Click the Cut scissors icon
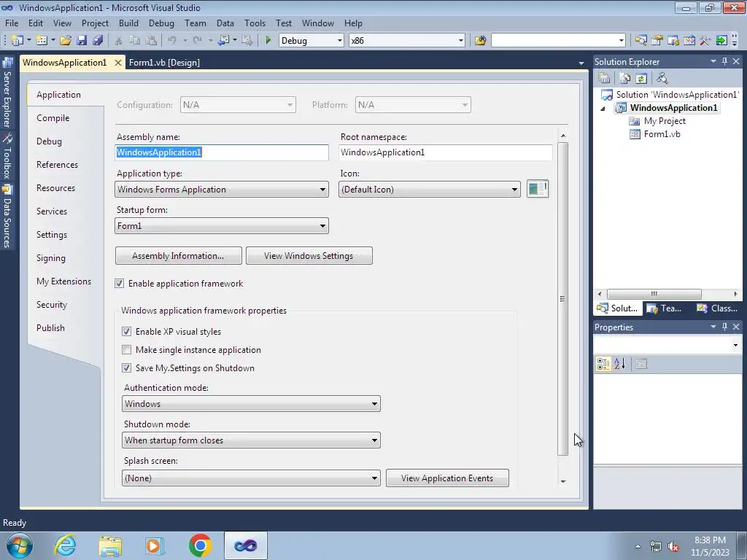Screen dimensions: 747x560 click(x=119, y=41)
